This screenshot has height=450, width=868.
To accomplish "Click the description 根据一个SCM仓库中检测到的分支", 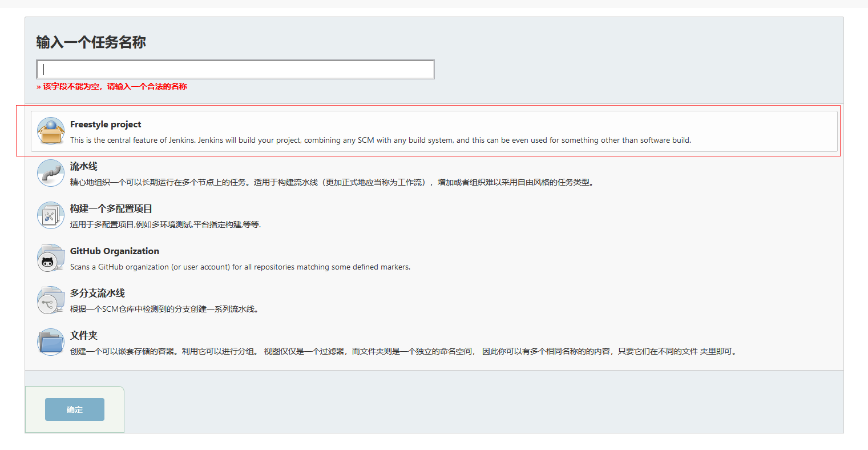I will tap(164, 309).
